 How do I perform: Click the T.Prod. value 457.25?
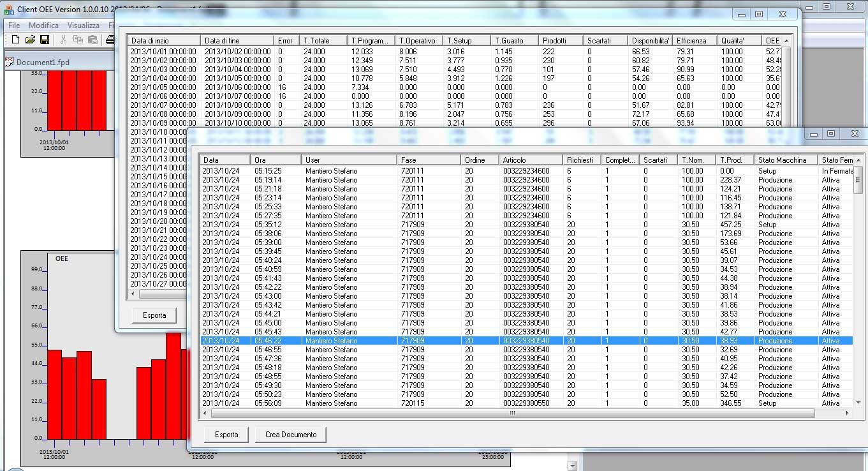pyautogui.click(x=731, y=225)
